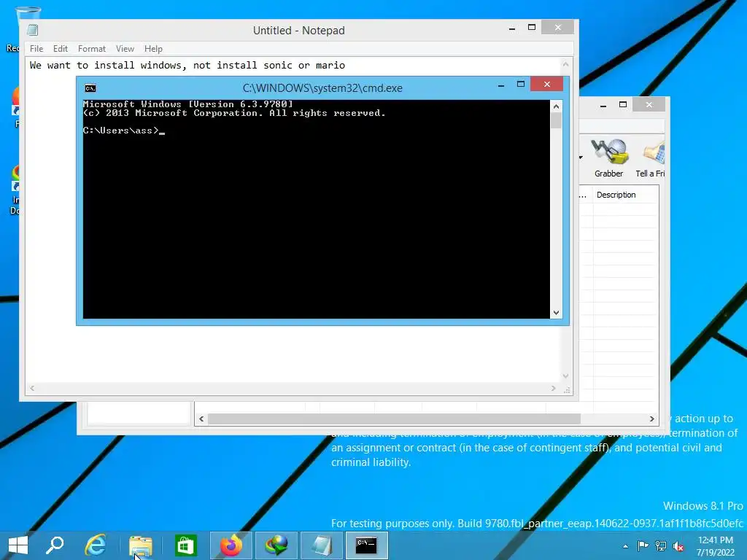
Task: Switch to Internet Download Manager in taskbar
Action: 276,545
